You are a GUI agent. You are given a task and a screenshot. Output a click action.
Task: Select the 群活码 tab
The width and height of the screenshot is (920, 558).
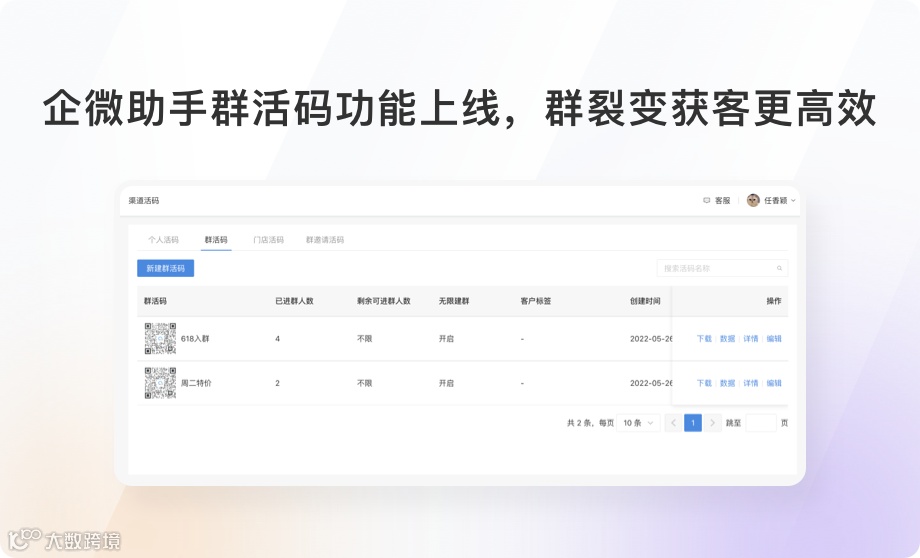click(x=216, y=240)
